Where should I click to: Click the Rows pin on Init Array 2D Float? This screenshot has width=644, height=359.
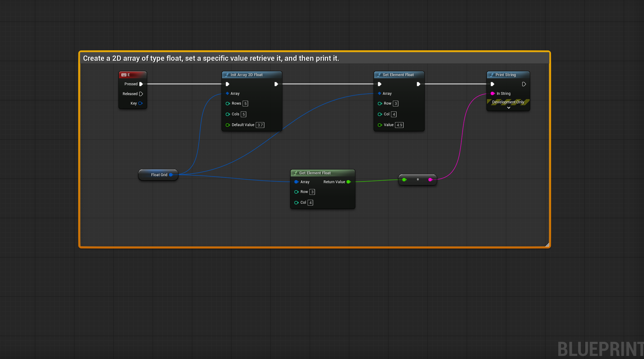228,104
